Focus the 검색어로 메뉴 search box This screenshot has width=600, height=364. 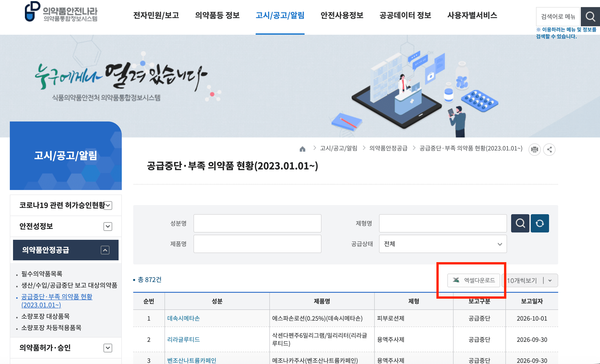tap(558, 16)
